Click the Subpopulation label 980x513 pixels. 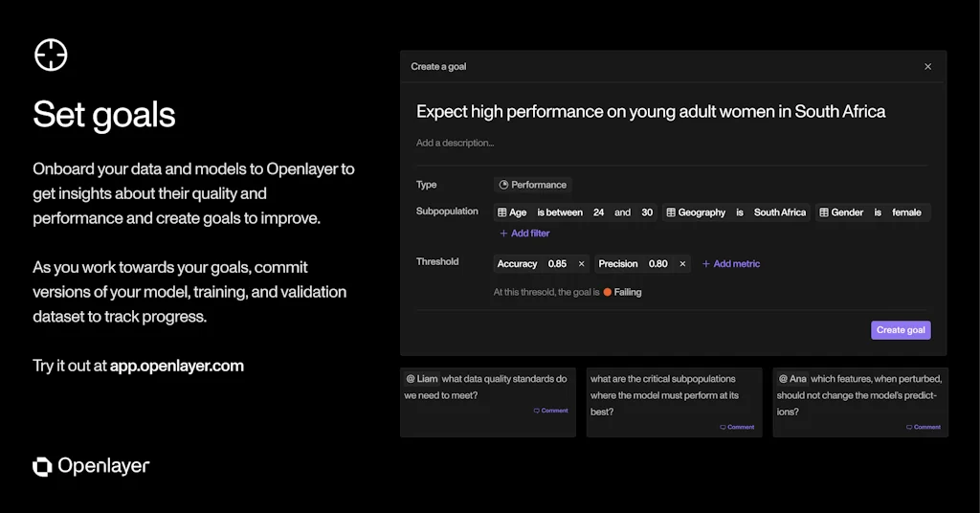tap(447, 212)
